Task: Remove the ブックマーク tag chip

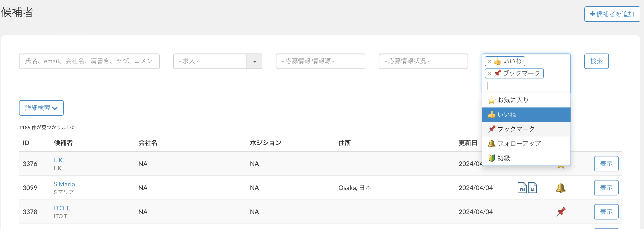Action: [490, 73]
